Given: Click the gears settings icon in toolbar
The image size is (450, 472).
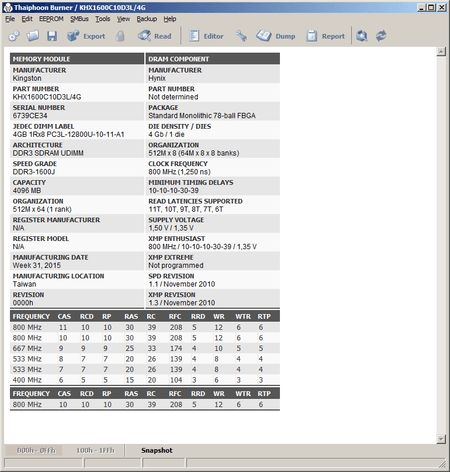Looking at the screenshot, I should [x=14, y=36].
